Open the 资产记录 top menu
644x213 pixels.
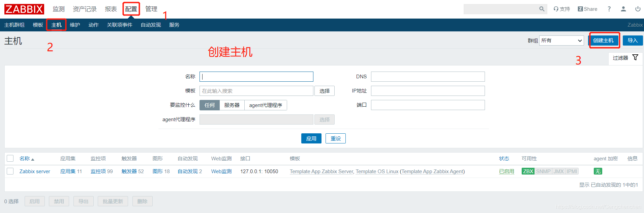[85, 9]
